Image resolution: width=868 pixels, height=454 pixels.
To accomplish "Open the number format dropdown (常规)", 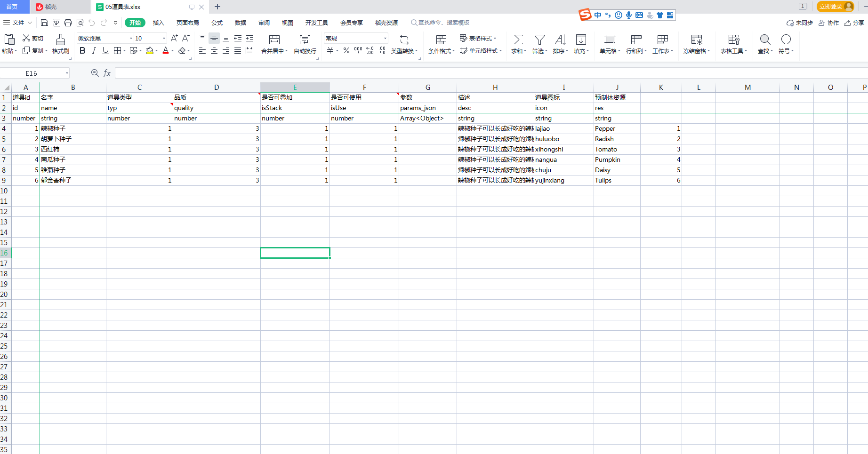I will [385, 39].
